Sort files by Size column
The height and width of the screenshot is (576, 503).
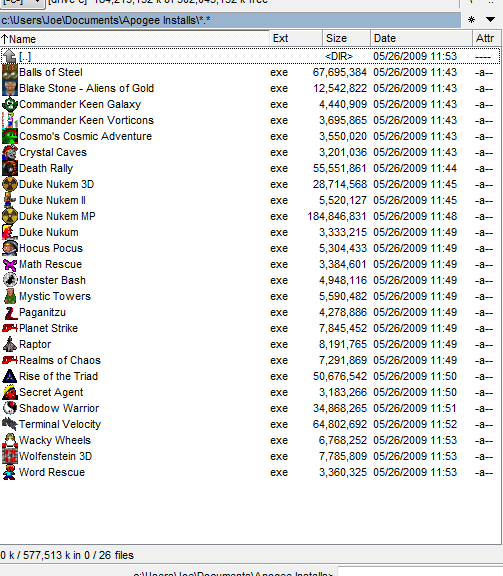pyautogui.click(x=346, y=39)
